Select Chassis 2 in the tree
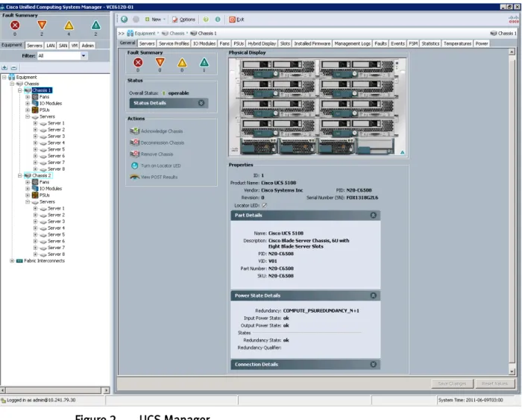The height and width of the screenshot is (420, 522). pos(42,175)
